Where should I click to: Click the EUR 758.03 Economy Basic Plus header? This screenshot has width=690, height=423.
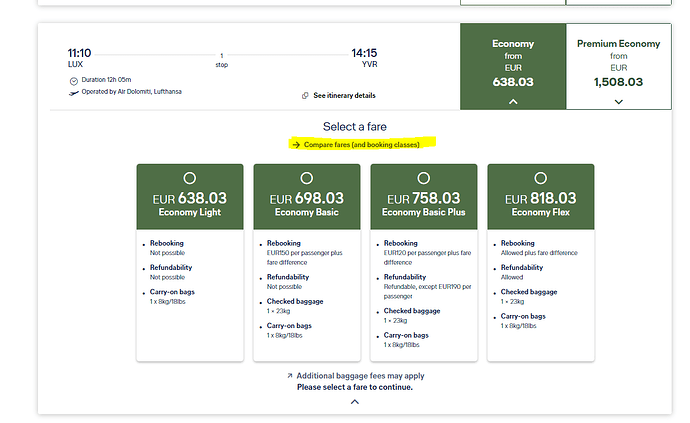(x=424, y=197)
